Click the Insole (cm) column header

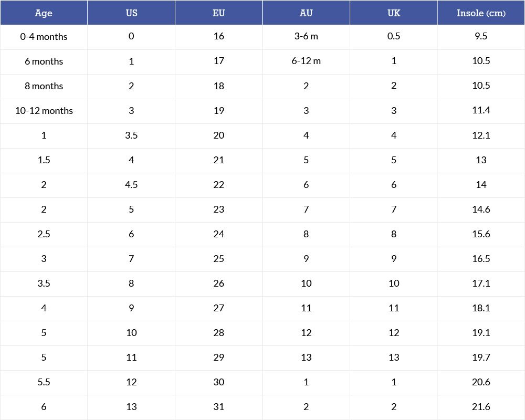tap(481, 13)
